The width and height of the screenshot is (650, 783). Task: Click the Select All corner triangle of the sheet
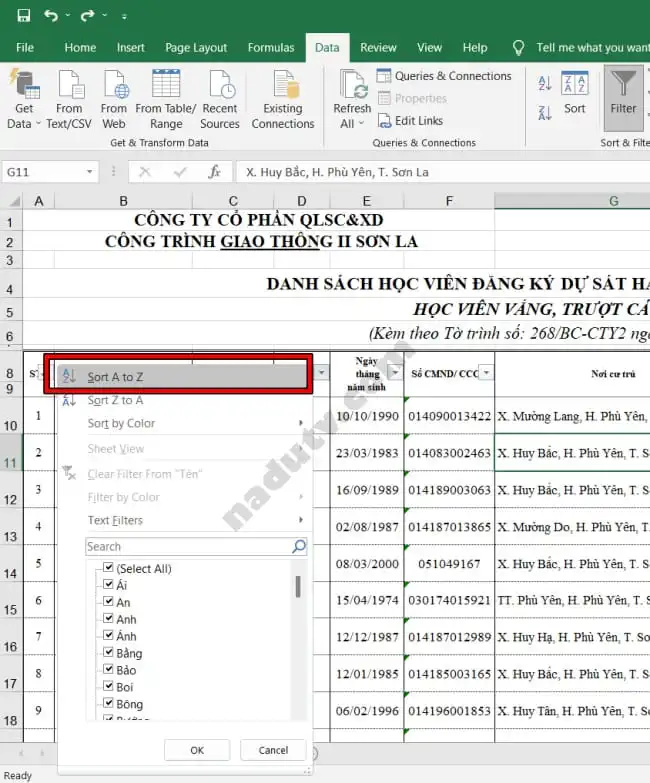coord(15,201)
